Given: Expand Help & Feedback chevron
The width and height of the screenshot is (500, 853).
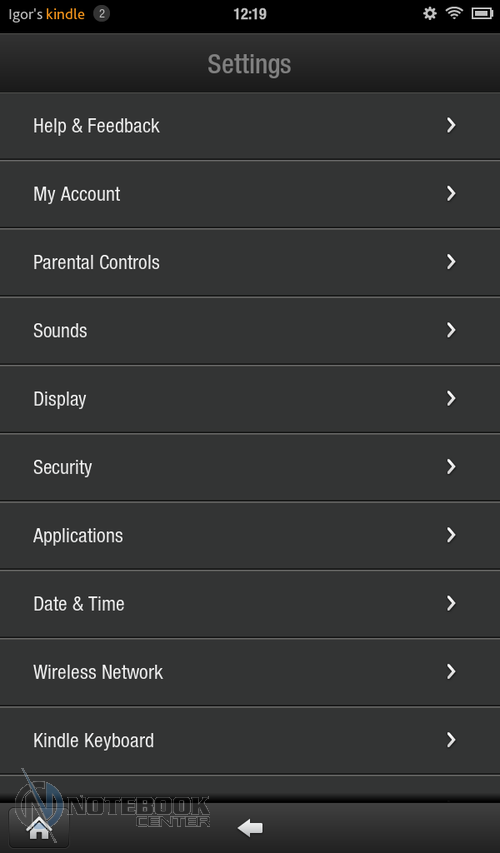Looking at the screenshot, I should coord(451,126).
